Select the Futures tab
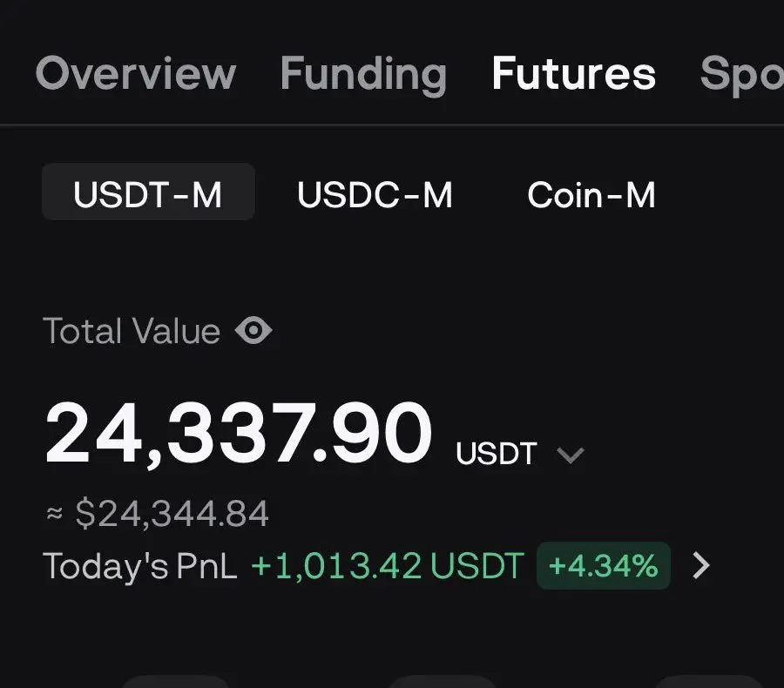The width and height of the screenshot is (784, 688). click(x=573, y=73)
